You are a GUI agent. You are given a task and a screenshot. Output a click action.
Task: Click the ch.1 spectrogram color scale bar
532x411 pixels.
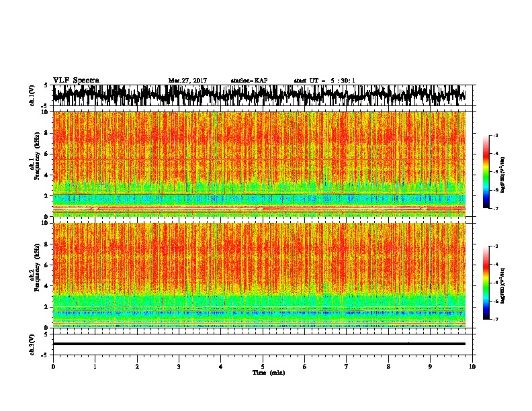point(486,172)
